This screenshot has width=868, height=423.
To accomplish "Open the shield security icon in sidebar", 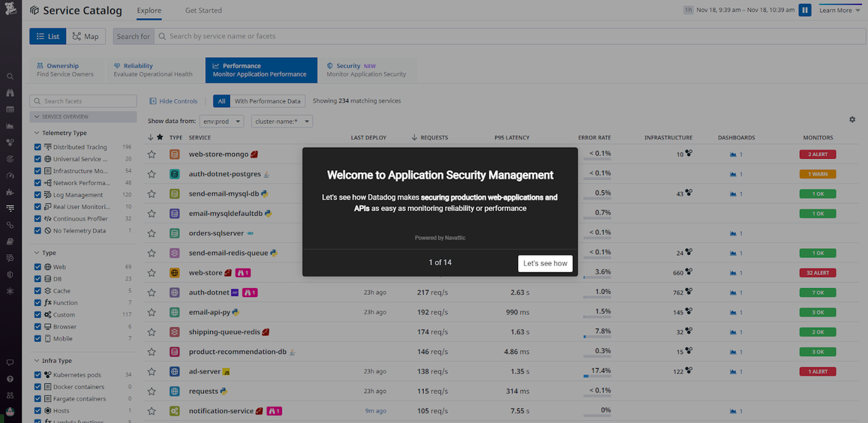I will (x=10, y=275).
